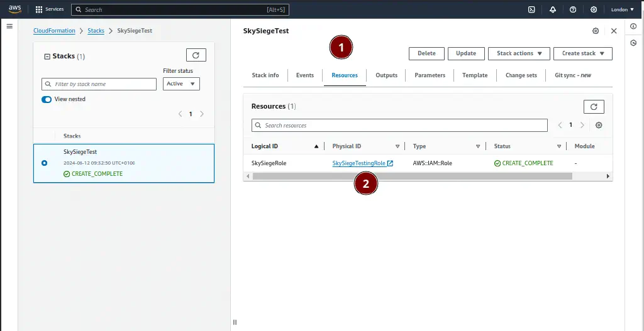Open the Stack actions dropdown
Screen dimensions: 644x331
519,53
